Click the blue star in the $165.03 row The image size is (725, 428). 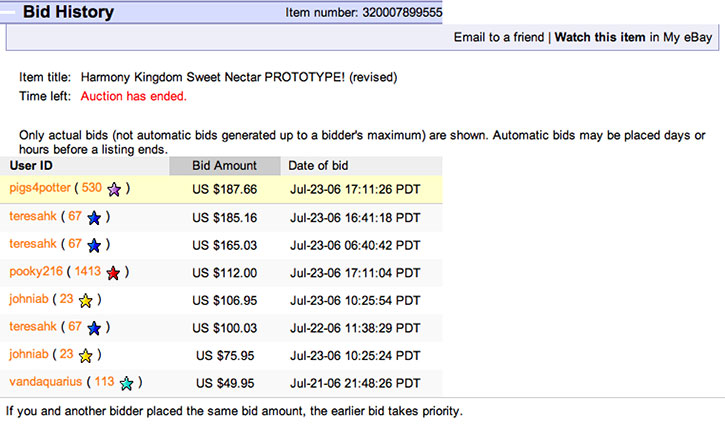tap(94, 245)
